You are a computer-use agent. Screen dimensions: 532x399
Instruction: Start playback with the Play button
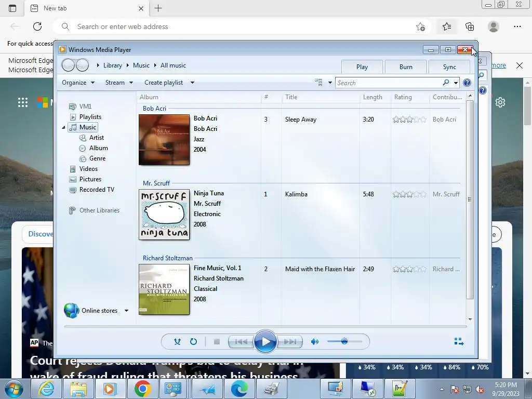click(265, 341)
